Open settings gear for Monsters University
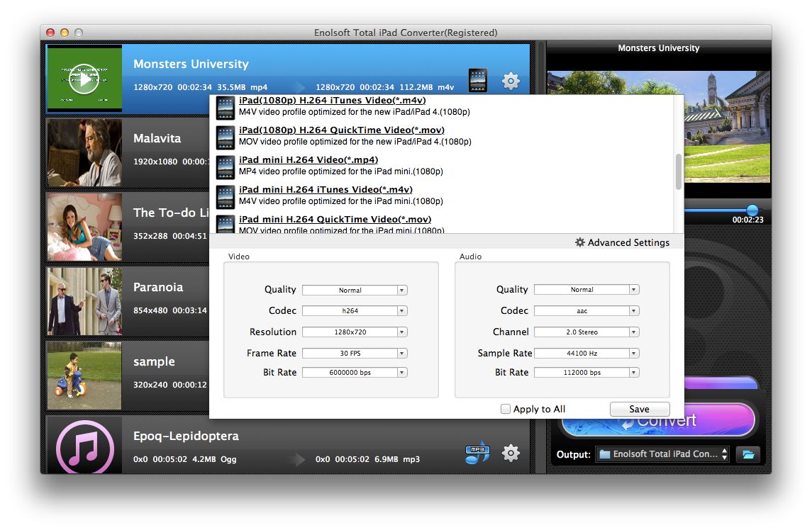Screen dimensions: 812x530 click(511, 81)
